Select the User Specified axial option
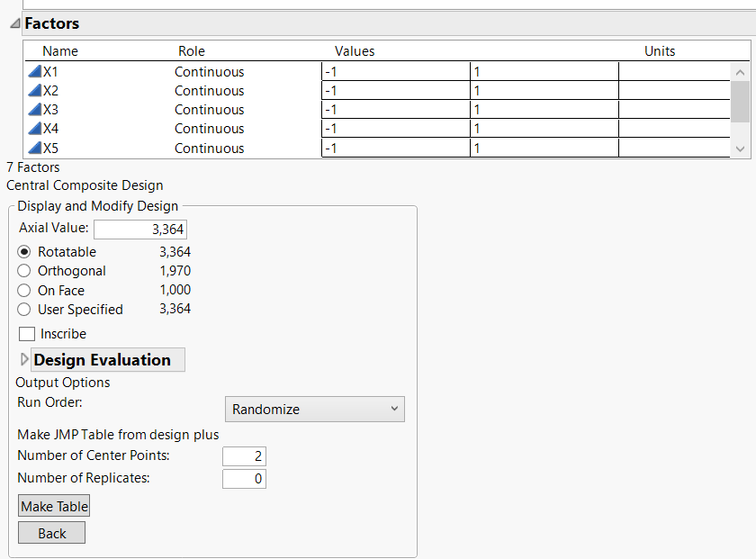 point(24,309)
